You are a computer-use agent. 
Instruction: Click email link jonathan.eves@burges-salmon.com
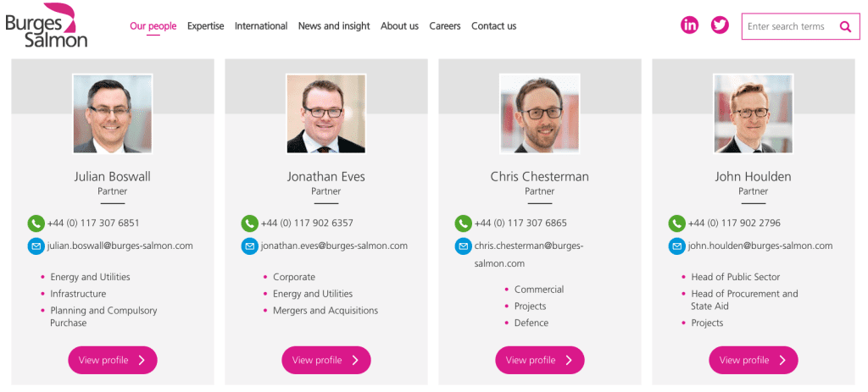334,246
